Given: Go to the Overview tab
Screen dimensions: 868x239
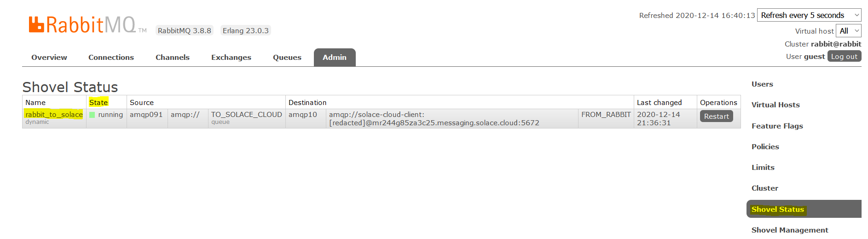Looking at the screenshot, I should click(49, 58).
